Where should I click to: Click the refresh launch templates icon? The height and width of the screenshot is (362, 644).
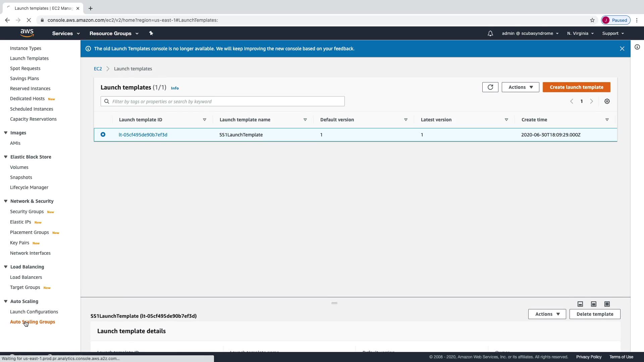[490, 87]
